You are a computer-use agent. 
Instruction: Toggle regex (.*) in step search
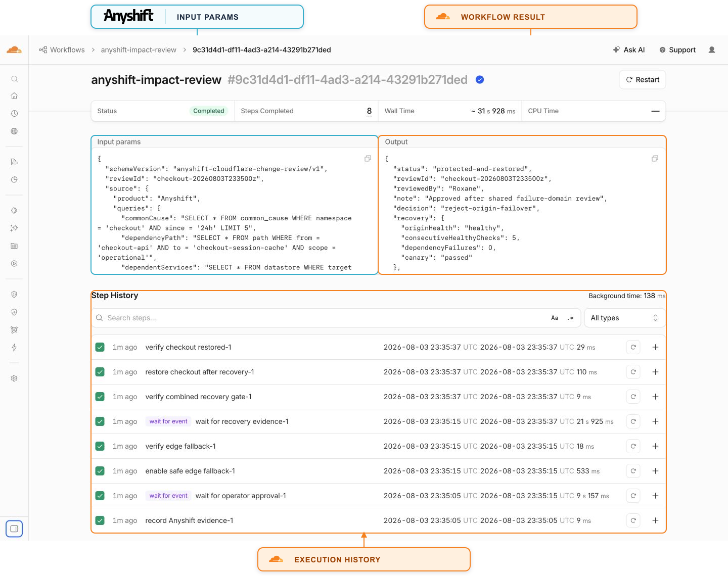(x=570, y=318)
